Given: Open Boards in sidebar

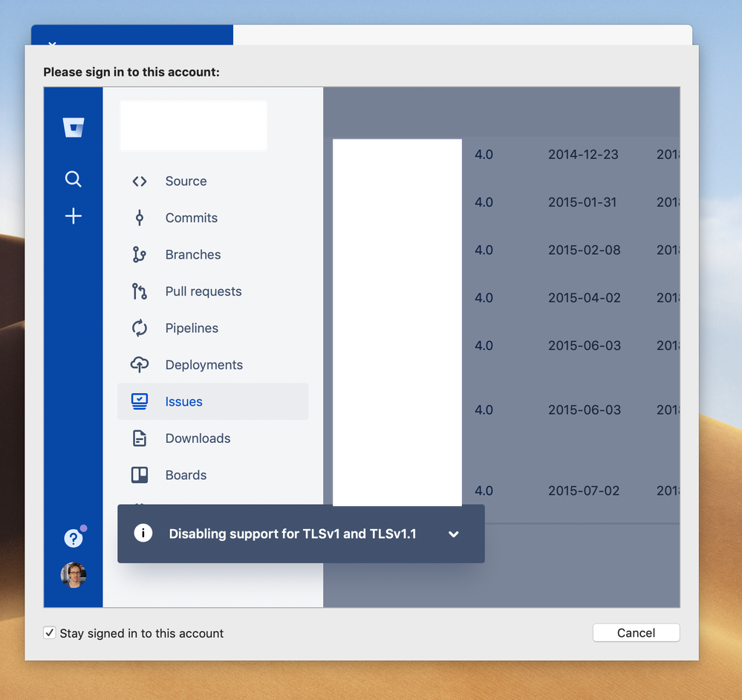Looking at the screenshot, I should coord(213,475).
